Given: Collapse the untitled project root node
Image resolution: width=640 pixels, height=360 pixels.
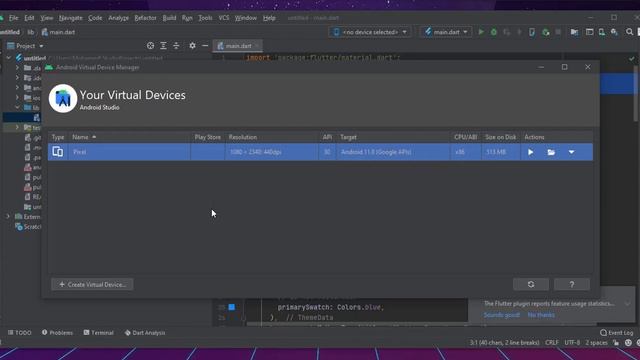Looking at the screenshot, I should tap(9, 58).
